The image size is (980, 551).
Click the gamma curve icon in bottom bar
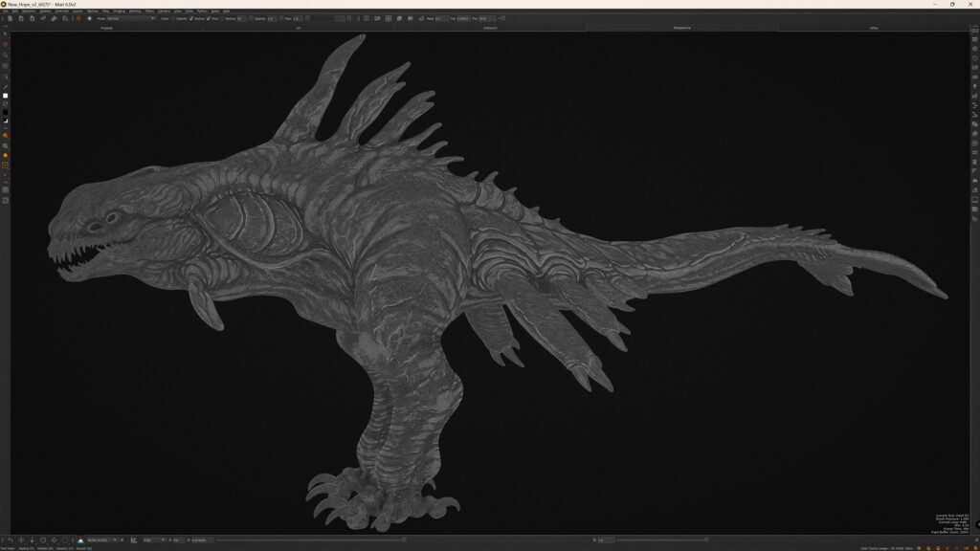pos(133,540)
